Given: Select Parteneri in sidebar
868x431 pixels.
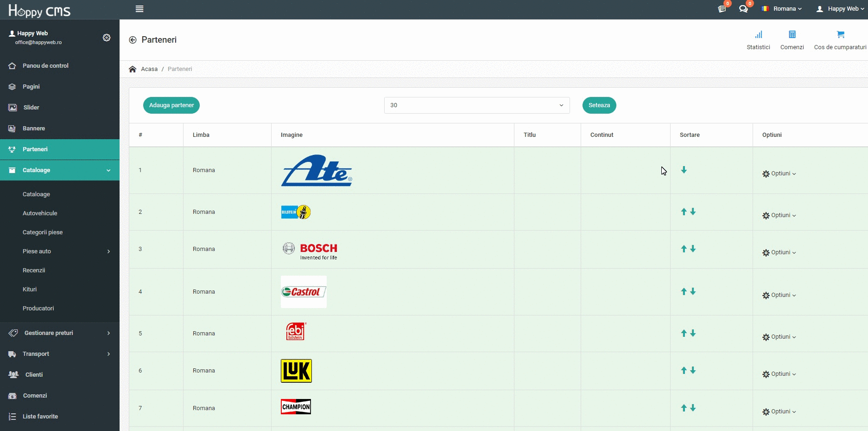Looking at the screenshot, I should coord(60,149).
